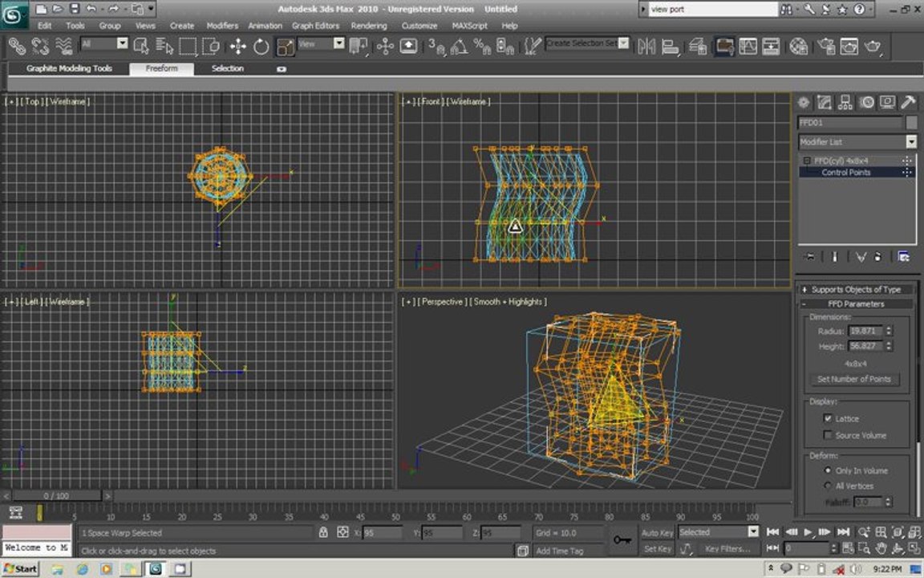Click the FFD01 object color swatch

(x=912, y=122)
